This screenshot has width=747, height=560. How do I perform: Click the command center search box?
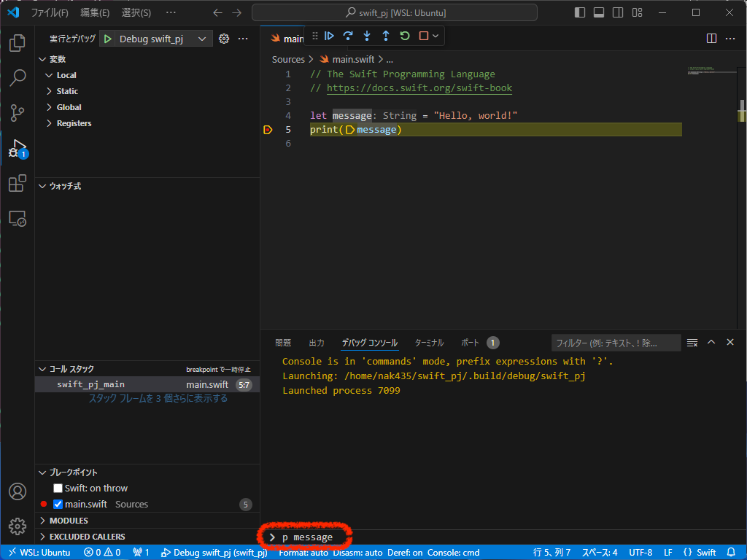click(x=395, y=13)
